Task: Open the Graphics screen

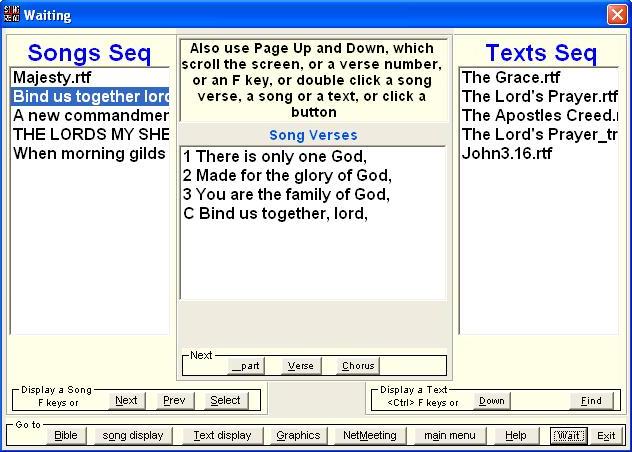Action: point(298,435)
